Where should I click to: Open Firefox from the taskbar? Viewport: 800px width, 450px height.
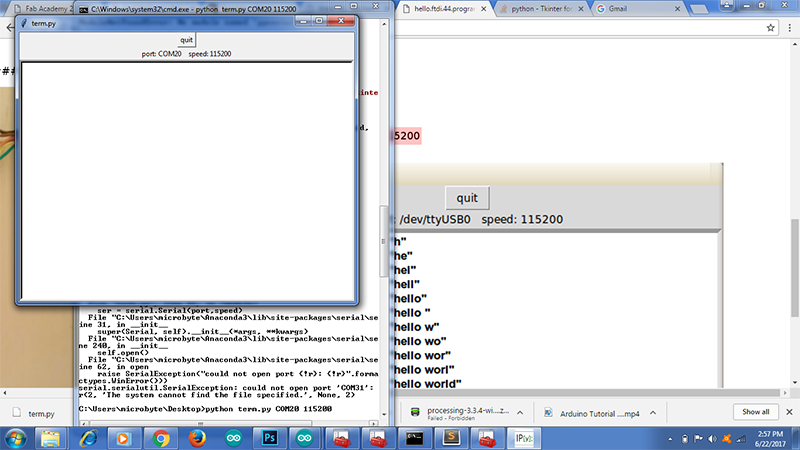click(x=197, y=438)
